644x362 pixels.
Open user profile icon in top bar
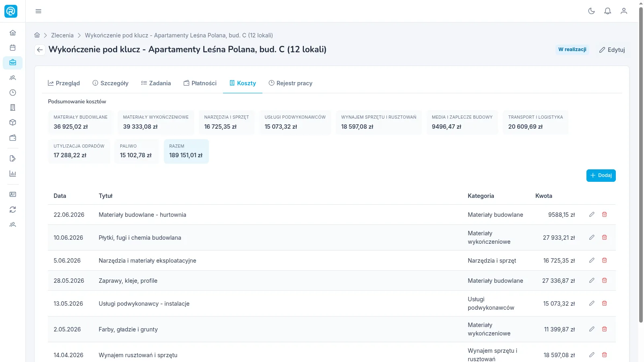[623, 11]
